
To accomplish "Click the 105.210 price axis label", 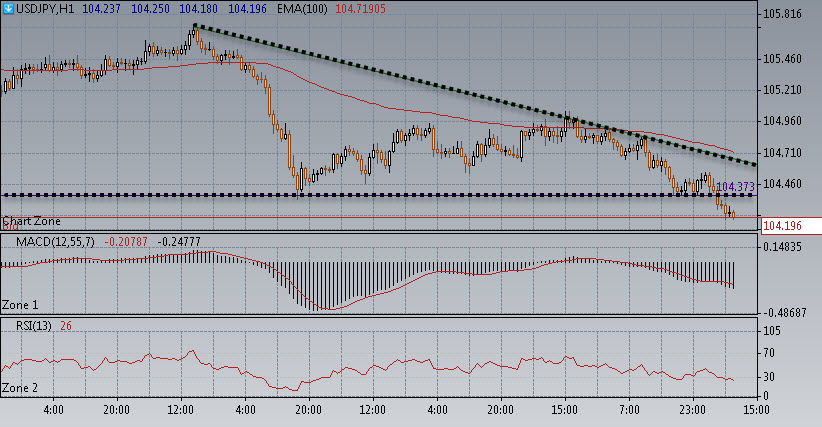I will pos(782,90).
